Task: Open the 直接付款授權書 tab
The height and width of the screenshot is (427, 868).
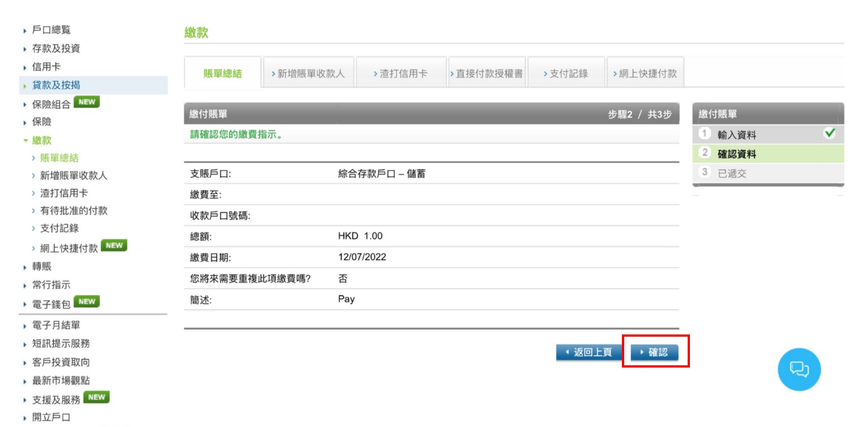Action: [x=488, y=72]
